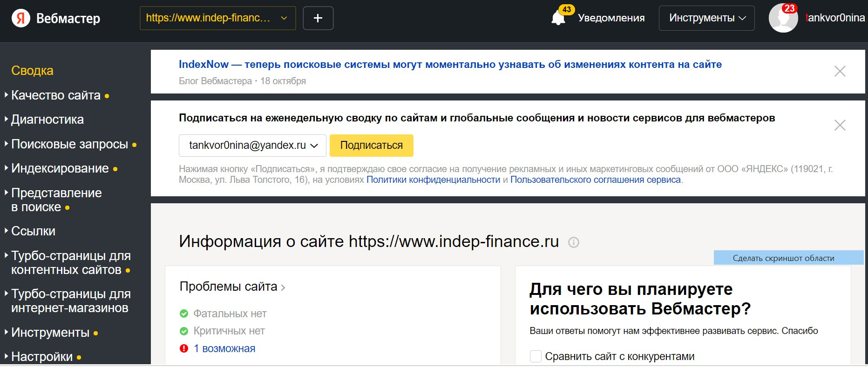Select Сводка in the sidebar
The image size is (868, 367).
click(32, 71)
